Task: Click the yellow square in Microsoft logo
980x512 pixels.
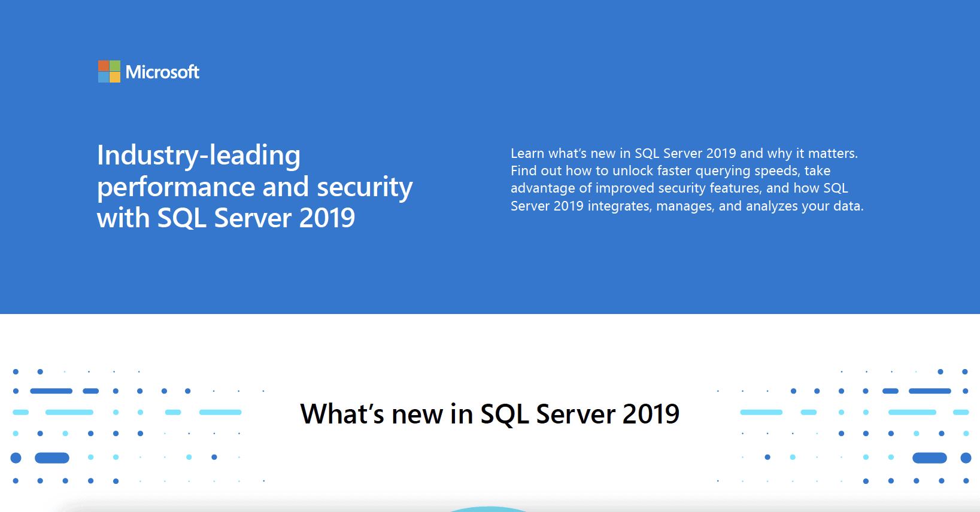Action: pos(115,77)
